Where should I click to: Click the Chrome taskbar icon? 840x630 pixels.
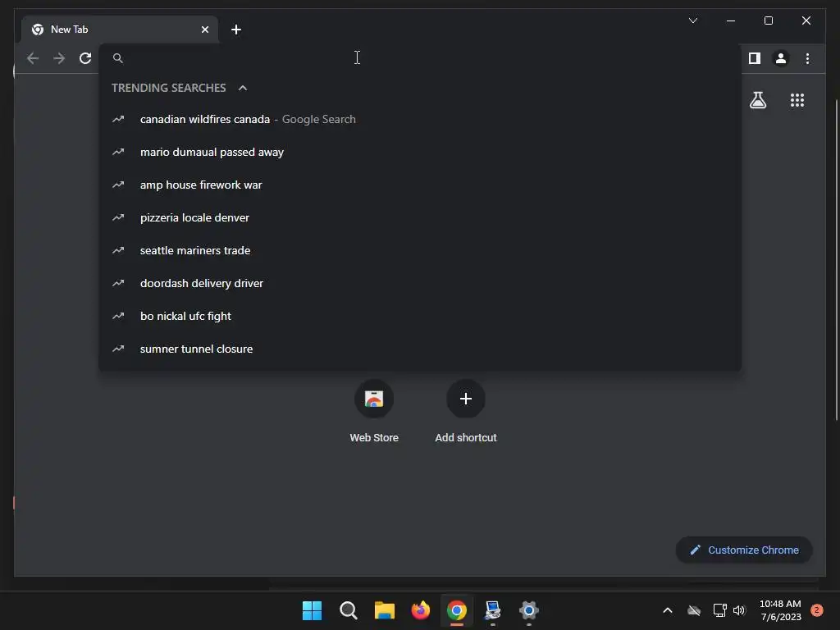pyautogui.click(x=456, y=610)
